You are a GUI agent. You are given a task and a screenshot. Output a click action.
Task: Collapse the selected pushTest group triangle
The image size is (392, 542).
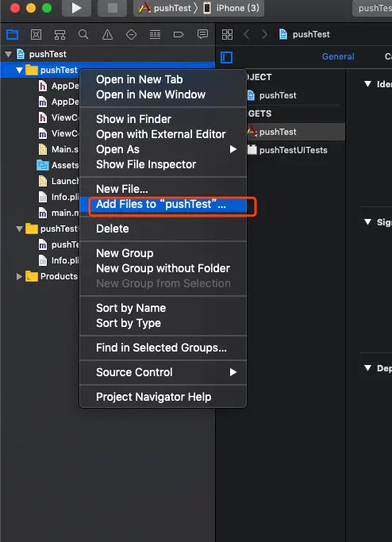19,70
